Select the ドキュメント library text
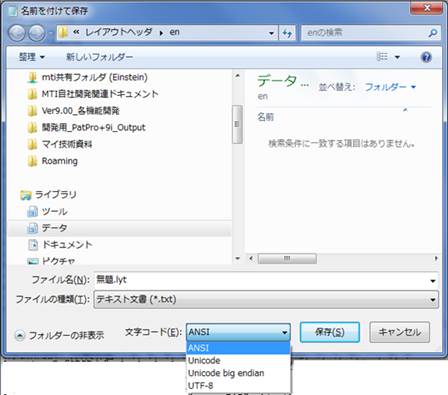 [67, 245]
